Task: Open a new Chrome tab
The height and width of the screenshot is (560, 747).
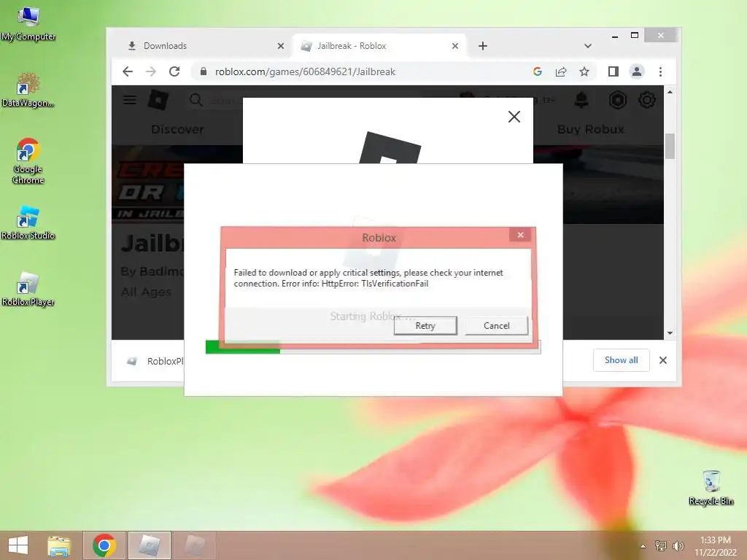Action: (x=483, y=46)
